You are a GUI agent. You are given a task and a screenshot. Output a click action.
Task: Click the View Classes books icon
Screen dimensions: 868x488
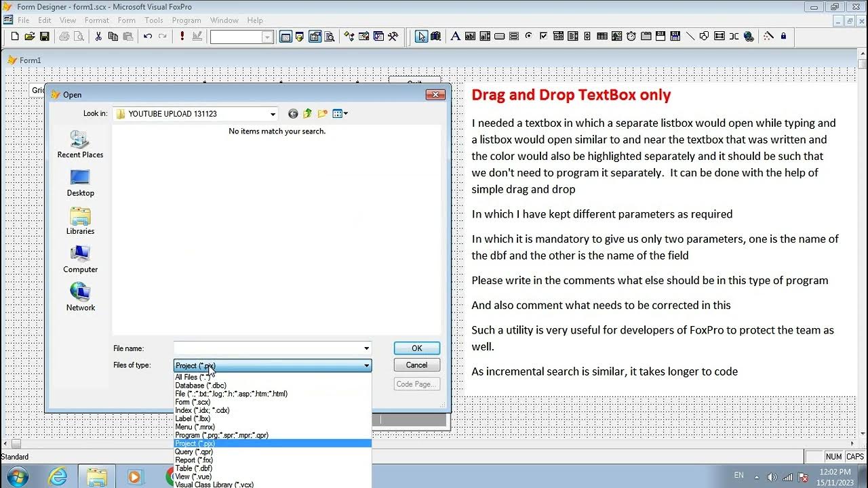(x=435, y=37)
